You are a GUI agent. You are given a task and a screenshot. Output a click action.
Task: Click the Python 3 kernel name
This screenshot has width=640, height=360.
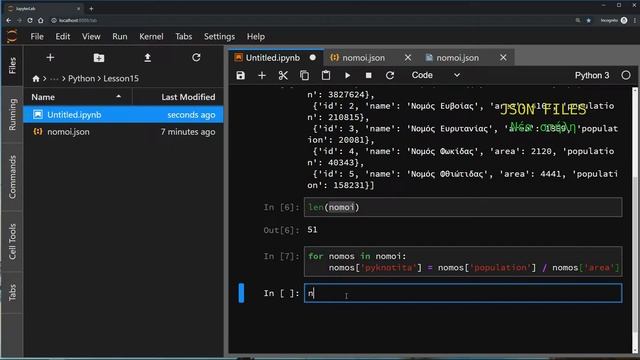coord(591,76)
